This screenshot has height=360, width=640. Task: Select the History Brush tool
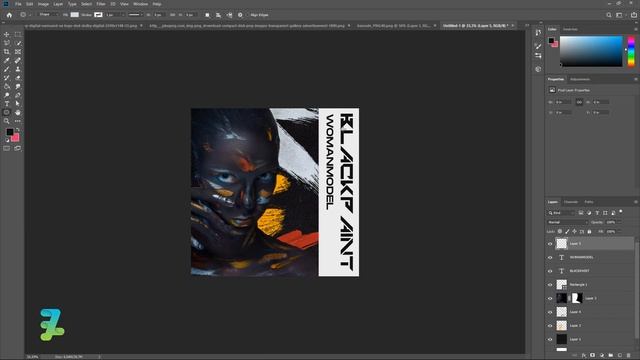coord(7,78)
